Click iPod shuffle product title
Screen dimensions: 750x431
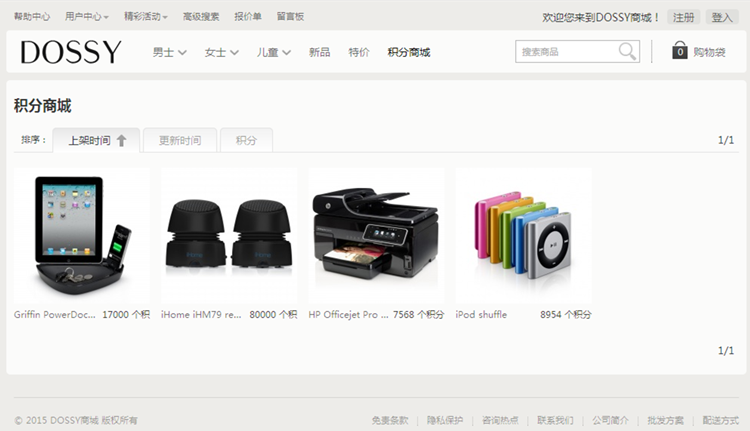point(481,315)
